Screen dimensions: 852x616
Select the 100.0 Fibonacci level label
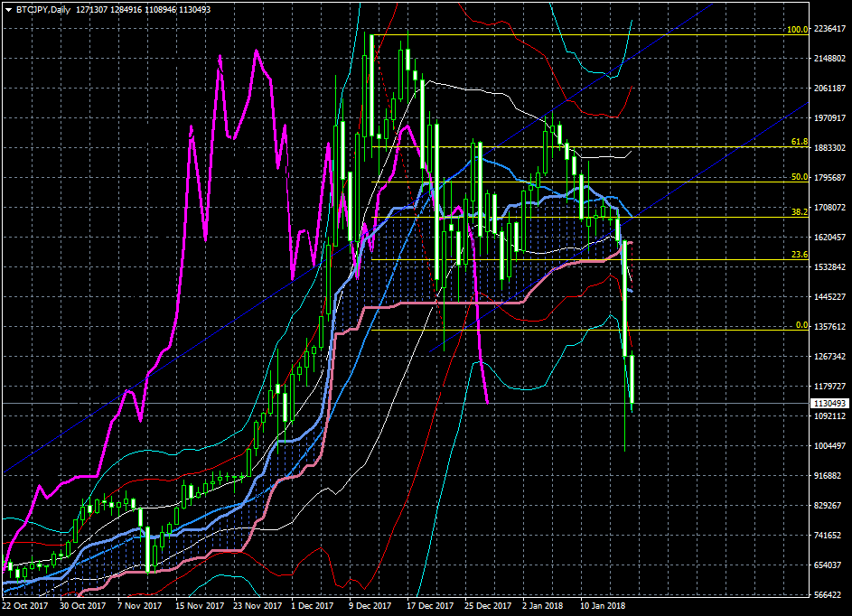pos(797,30)
